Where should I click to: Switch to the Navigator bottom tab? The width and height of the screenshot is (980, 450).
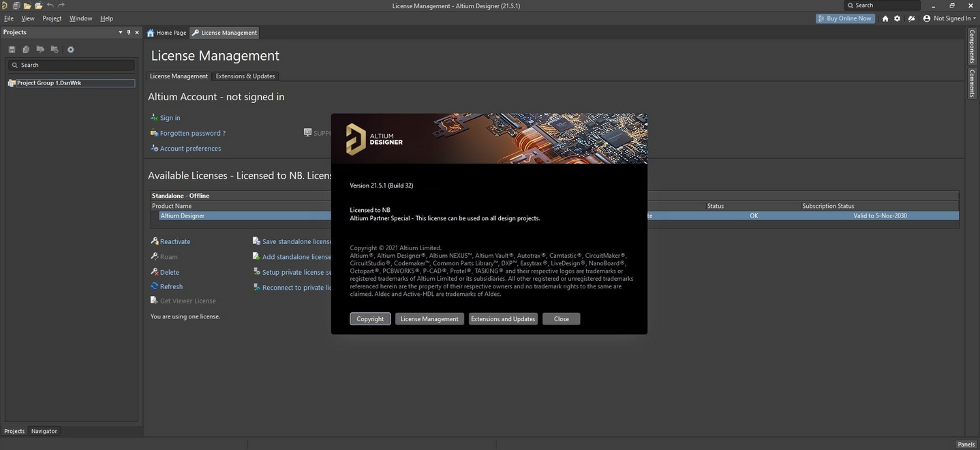pyautogui.click(x=44, y=431)
